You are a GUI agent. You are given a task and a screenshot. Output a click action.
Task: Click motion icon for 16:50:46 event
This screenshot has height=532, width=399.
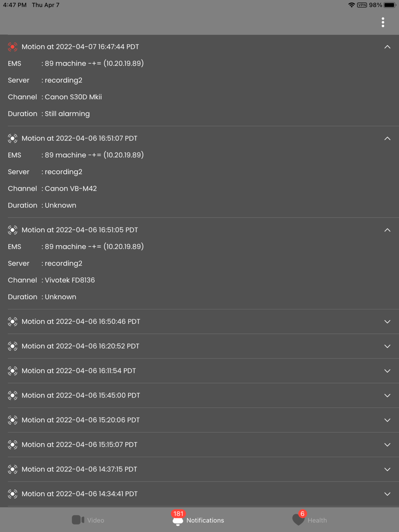(13, 322)
